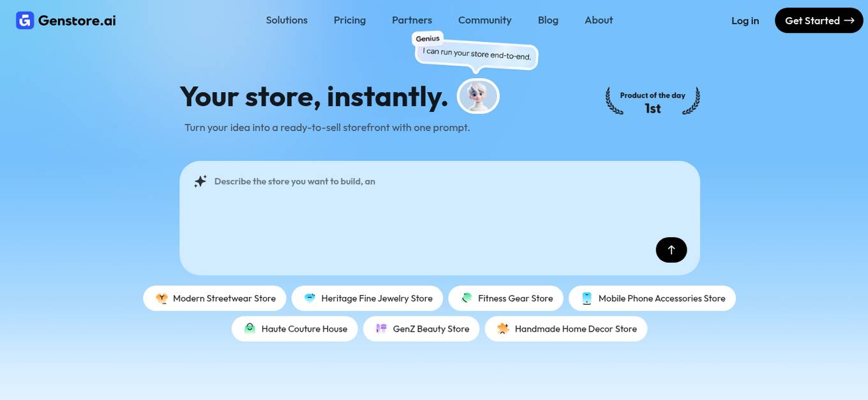Open the Pricing page
The width and height of the screenshot is (868, 400).
349,20
